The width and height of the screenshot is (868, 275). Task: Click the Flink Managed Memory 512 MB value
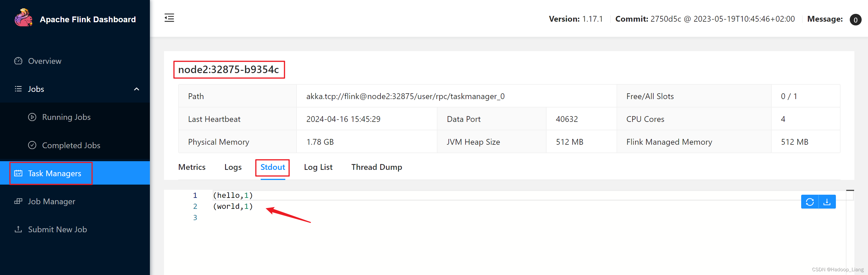(795, 142)
